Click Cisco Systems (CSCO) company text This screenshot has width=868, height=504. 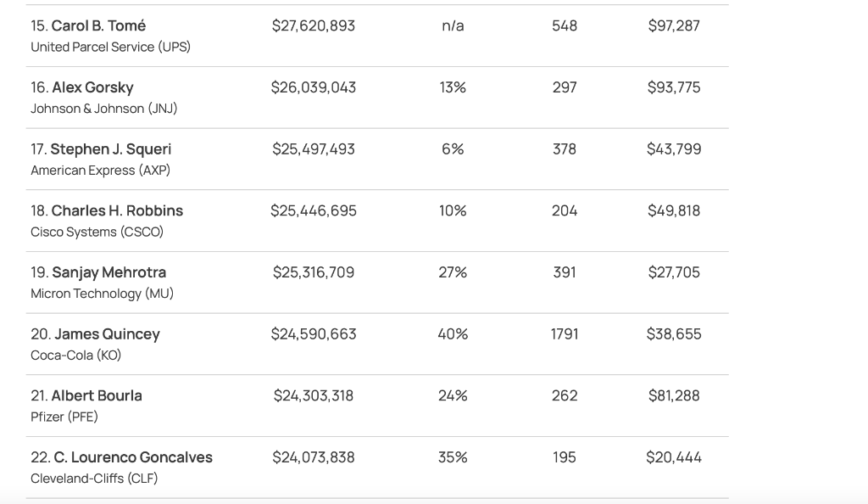[x=97, y=232]
